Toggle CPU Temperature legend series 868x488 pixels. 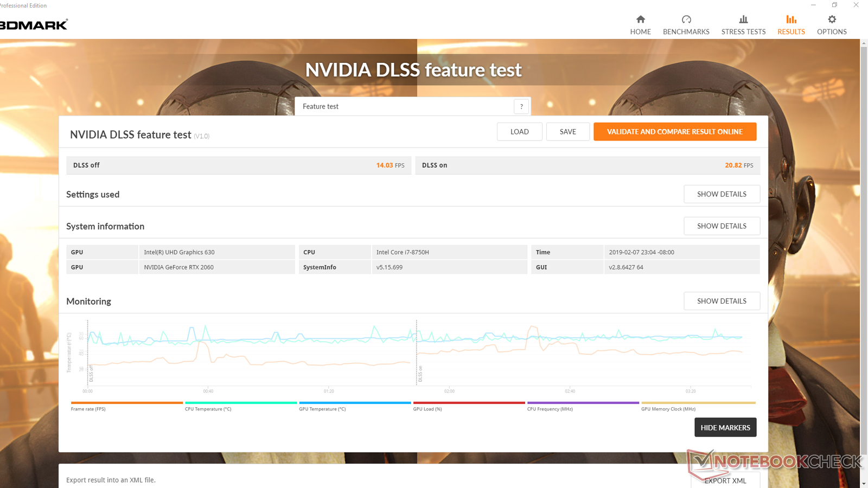click(241, 406)
